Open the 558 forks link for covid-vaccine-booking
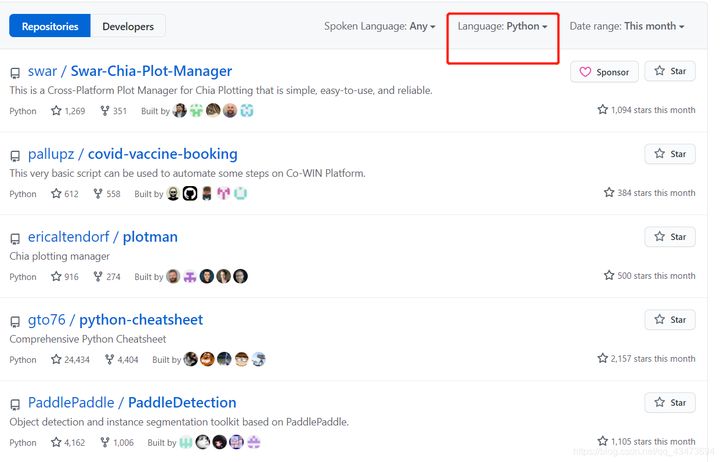The image size is (720, 462). pos(107,194)
